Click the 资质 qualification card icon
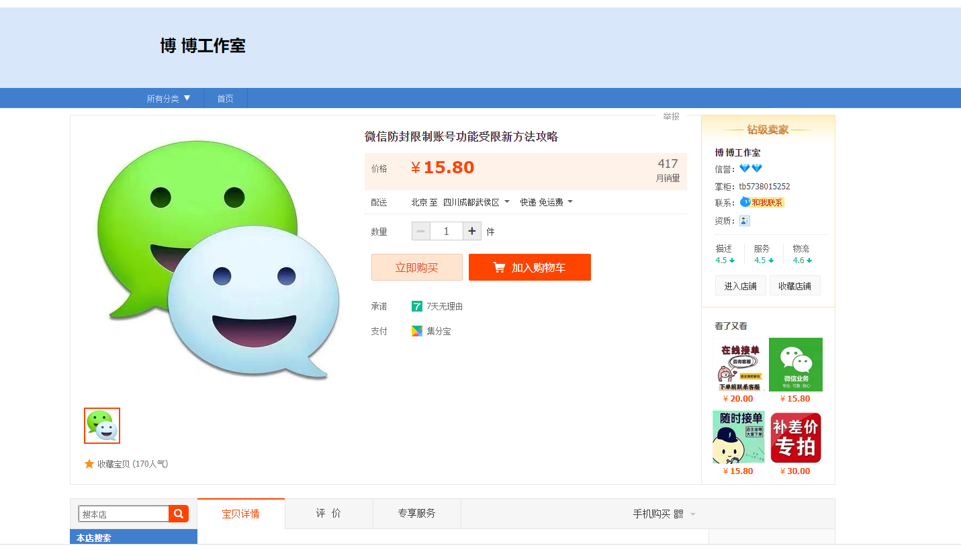Image resolution: width=961 pixels, height=560 pixels. tap(745, 221)
